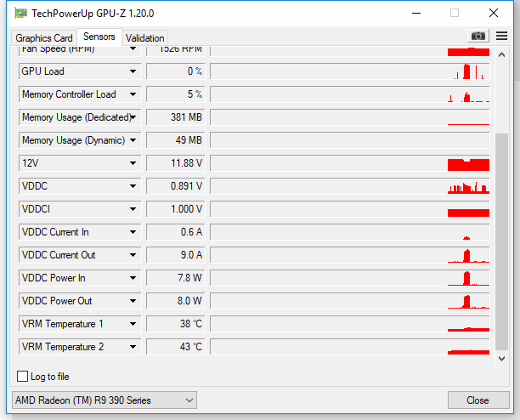Screen dimensions: 520x420
Task: Click the VDDC Current Out history graph
Action: 350,255
